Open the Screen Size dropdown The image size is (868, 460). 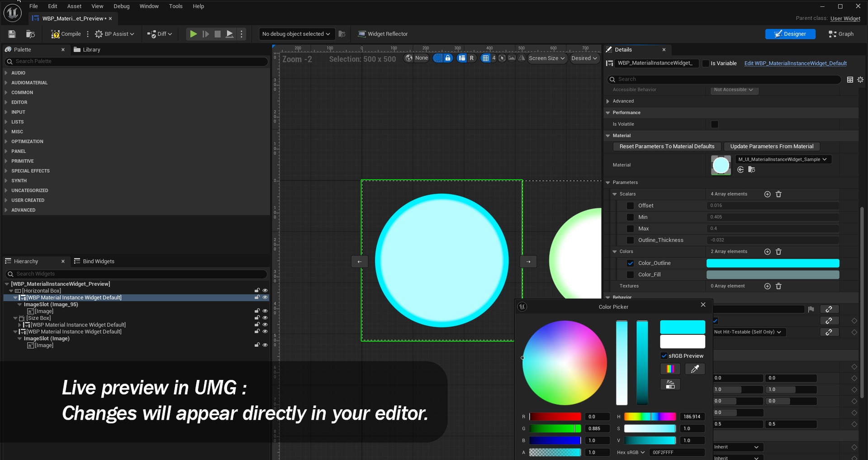point(546,58)
